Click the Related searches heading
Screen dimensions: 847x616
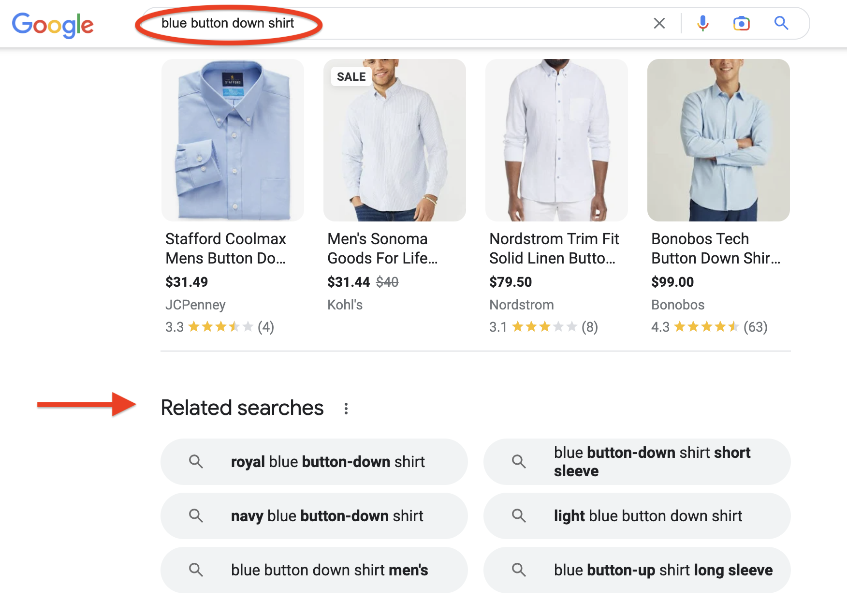tap(242, 408)
